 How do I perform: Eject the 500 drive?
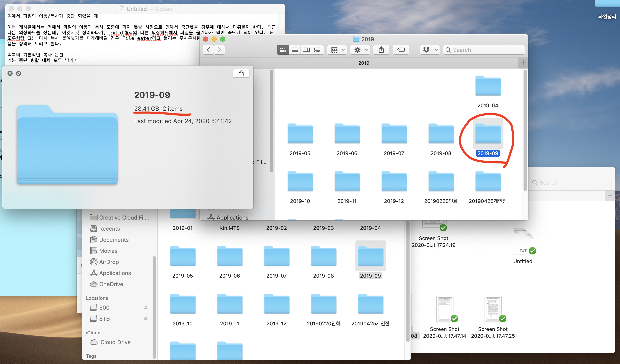pyautogui.click(x=146, y=307)
